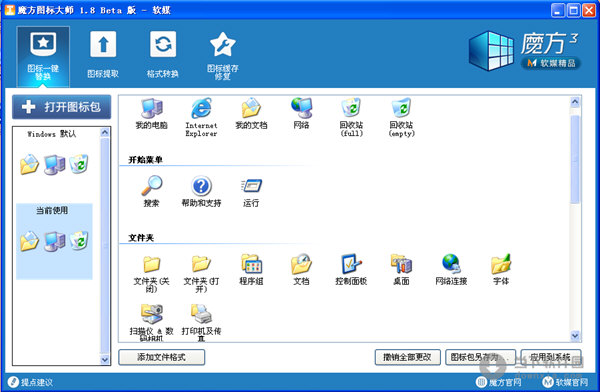Click icon list scrollbar down arrow

pos(575,336)
